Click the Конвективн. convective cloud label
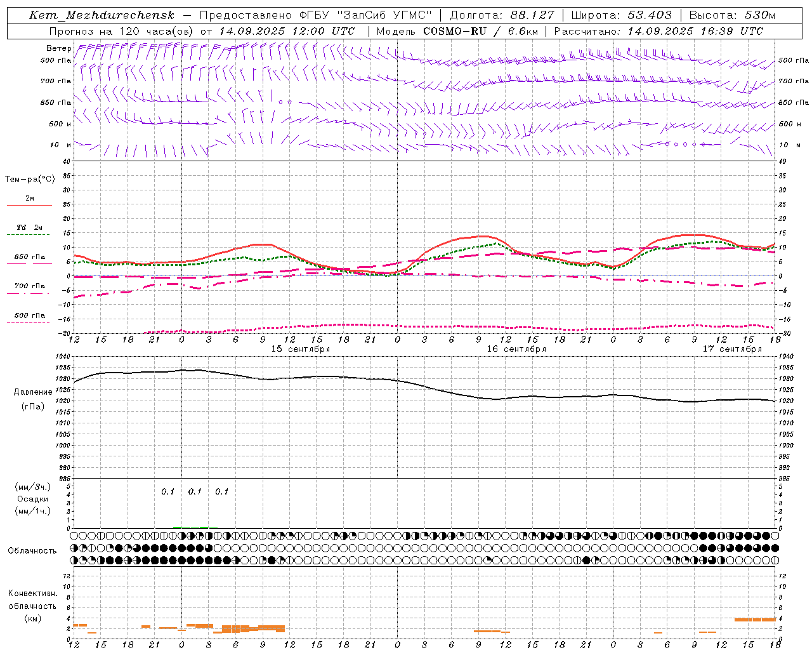The width and height of the screenshot is (812, 650). click(33, 594)
